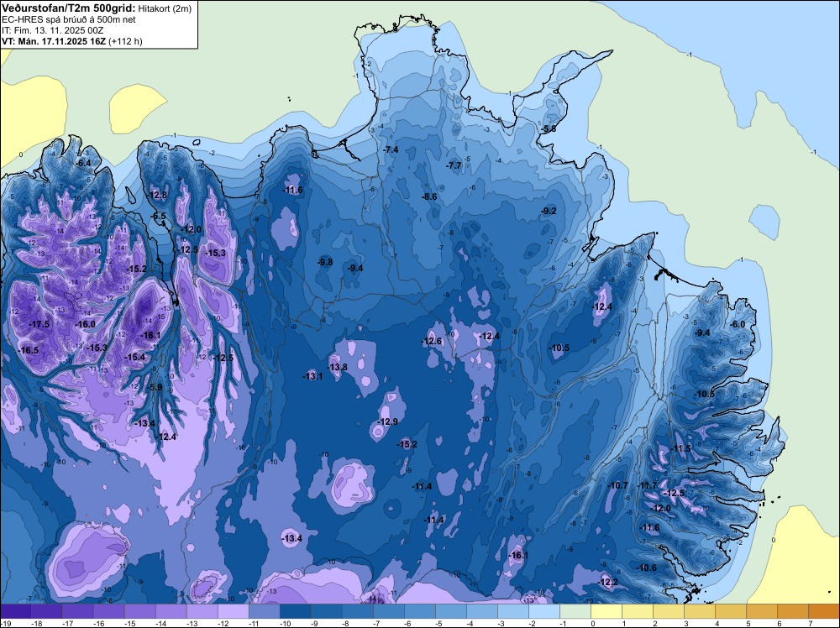This screenshot has width=840, height=628.
Task: Click the legend color swatch above label -10
Action: [295, 611]
